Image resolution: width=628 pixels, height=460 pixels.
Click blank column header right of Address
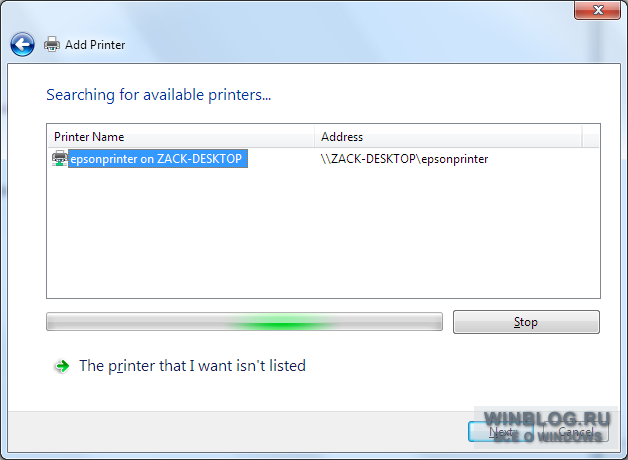pyautogui.click(x=590, y=137)
